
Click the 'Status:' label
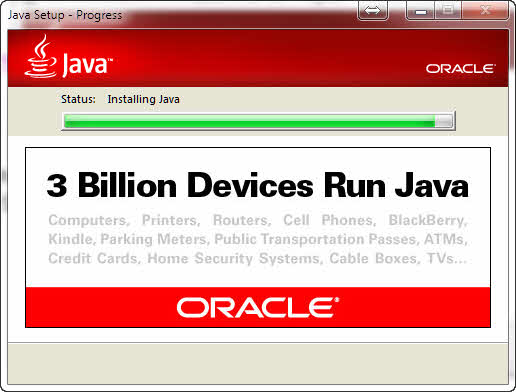coord(78,99)
